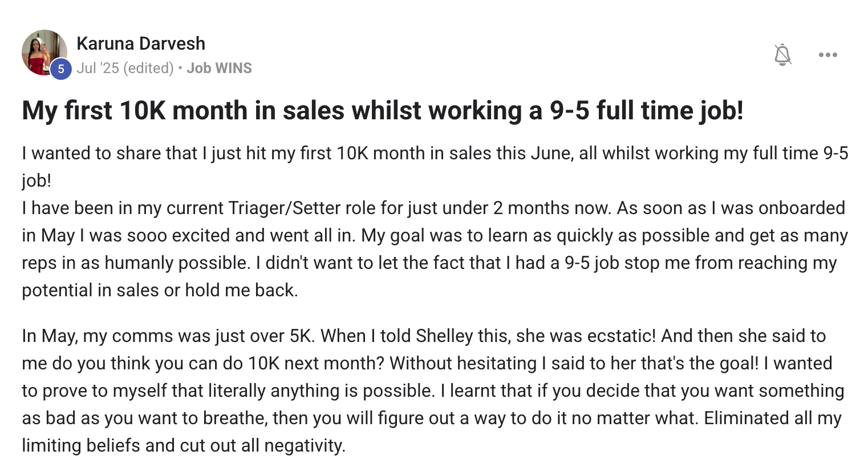Open the Karuna Darvesh author name link
Image resolution: width=868 pixels, height=467 pixels.
141,43
